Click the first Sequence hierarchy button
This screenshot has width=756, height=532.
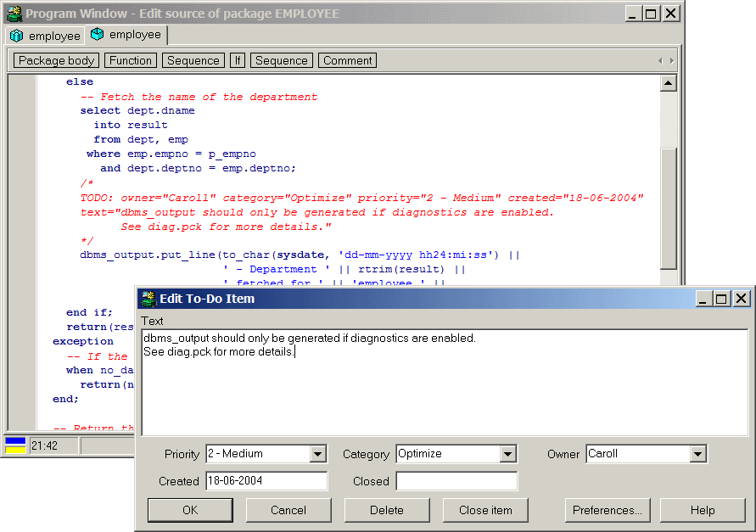pos(193,60)
